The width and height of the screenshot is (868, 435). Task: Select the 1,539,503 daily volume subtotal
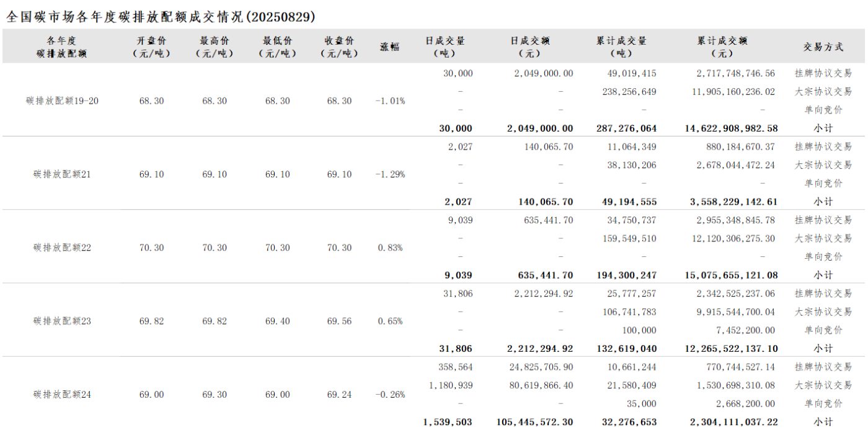(448, 422)
